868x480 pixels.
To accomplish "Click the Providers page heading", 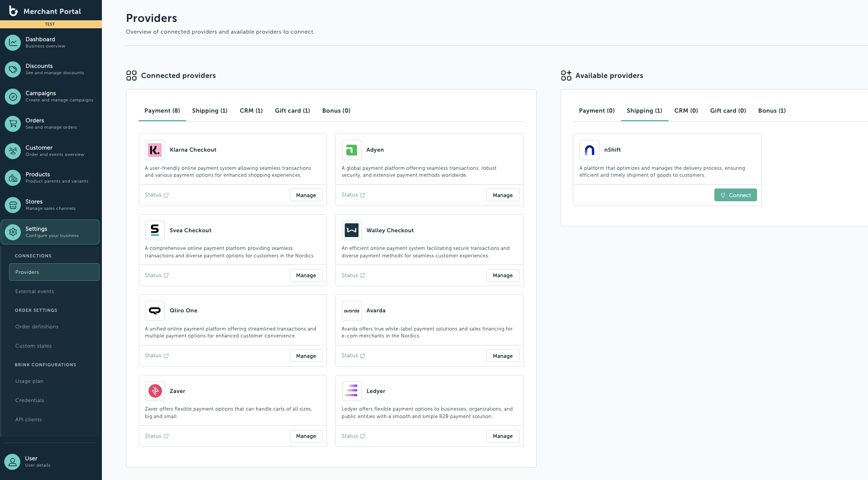I will click(x=152, y=18).
